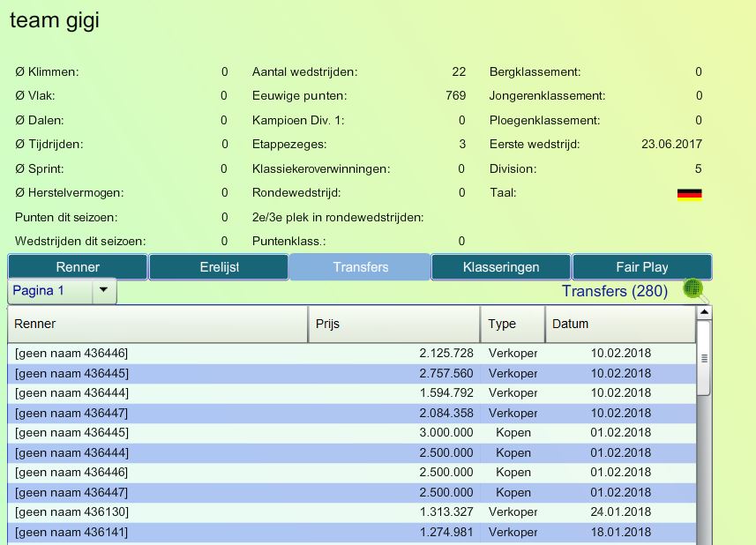Pick the Verkoper row priced 1.594.792
The width and height of the screenshot is (756, 545).
(353, 392)
